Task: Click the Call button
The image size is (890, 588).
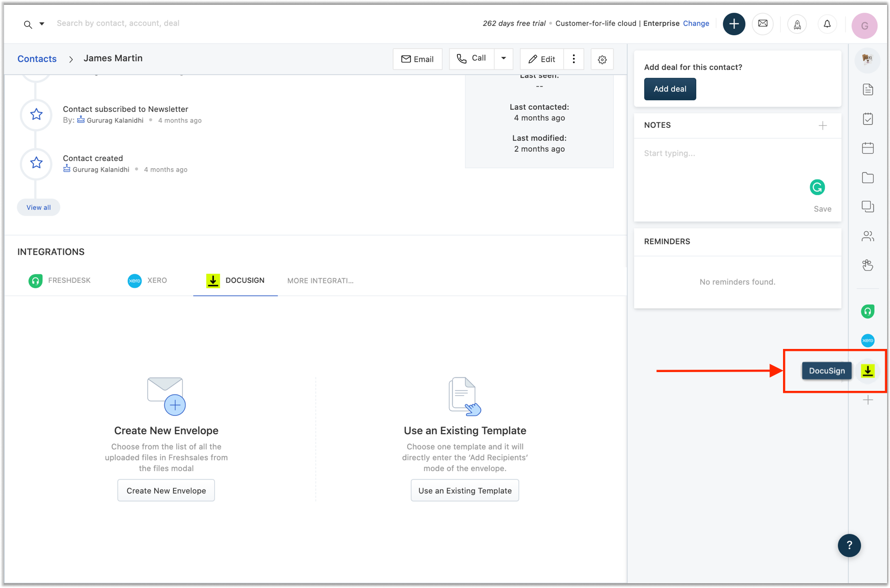Action: (x=472, y=58)
